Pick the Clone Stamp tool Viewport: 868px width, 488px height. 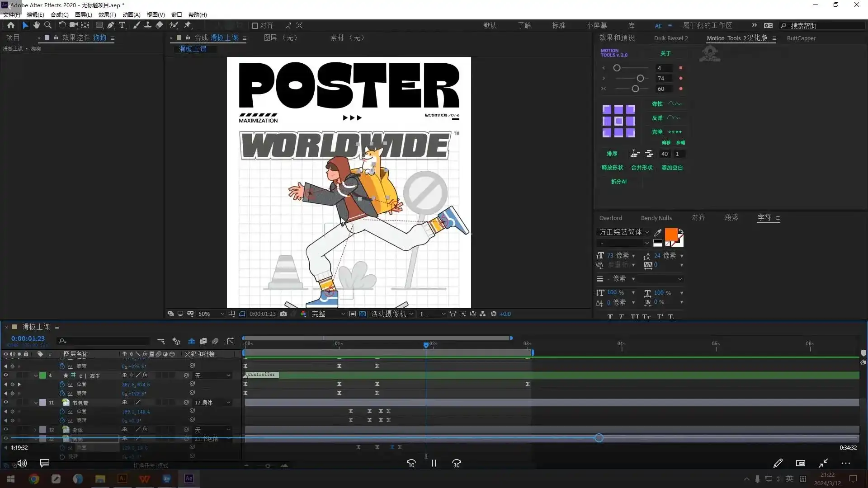(148, 25)
